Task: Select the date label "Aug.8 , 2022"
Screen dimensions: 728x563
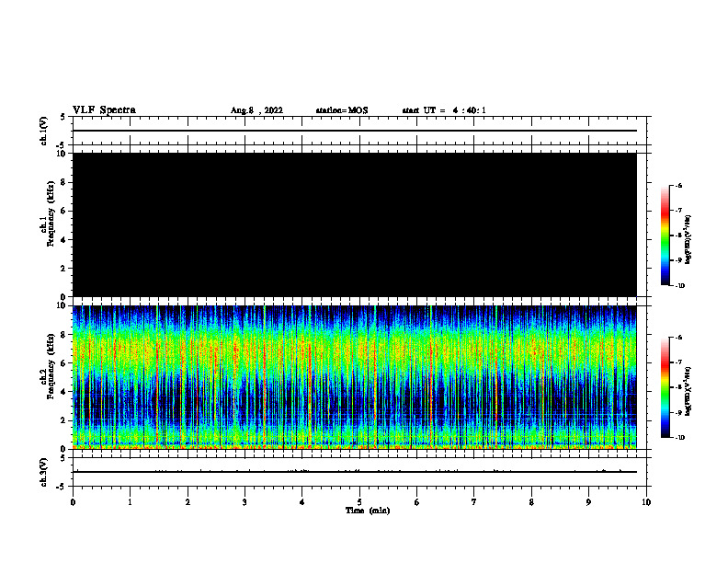Action: (x=256, y=110)
